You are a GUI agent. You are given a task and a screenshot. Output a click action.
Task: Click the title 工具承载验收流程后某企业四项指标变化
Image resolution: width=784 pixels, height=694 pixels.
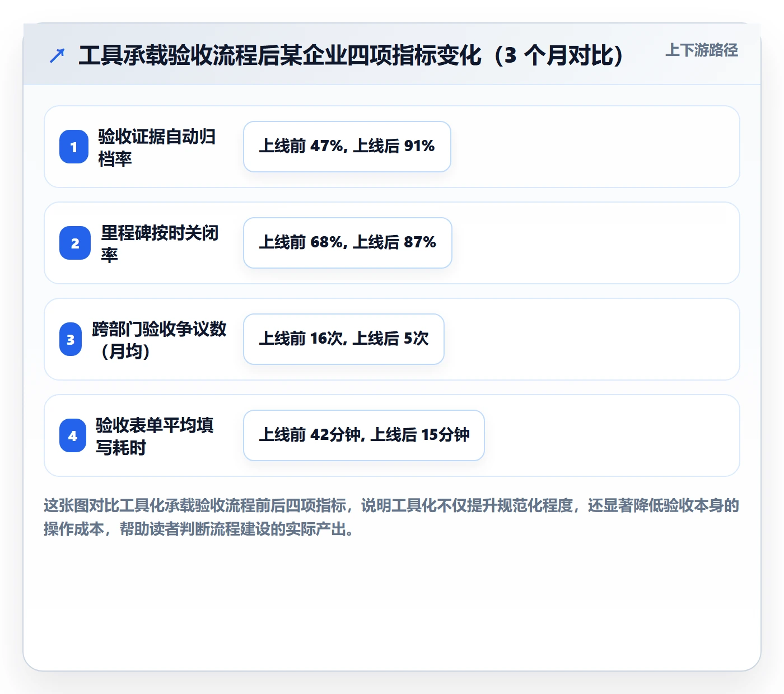[x=351, y=55]
